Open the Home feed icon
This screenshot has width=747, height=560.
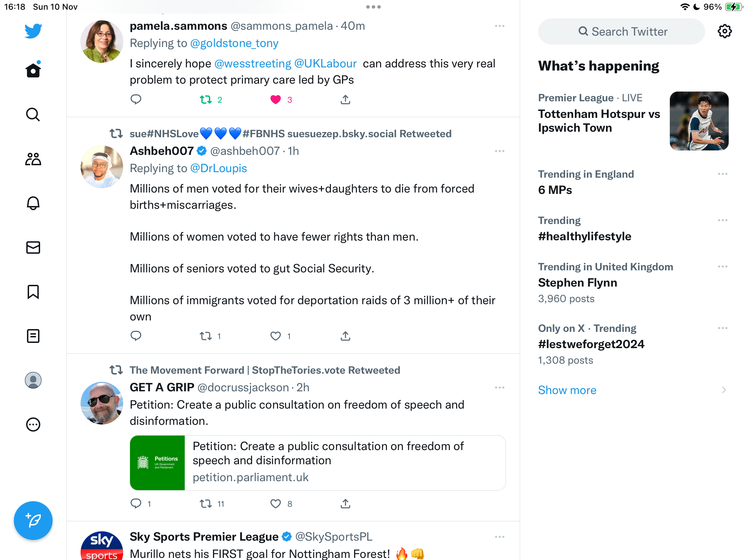coord(33,70)
